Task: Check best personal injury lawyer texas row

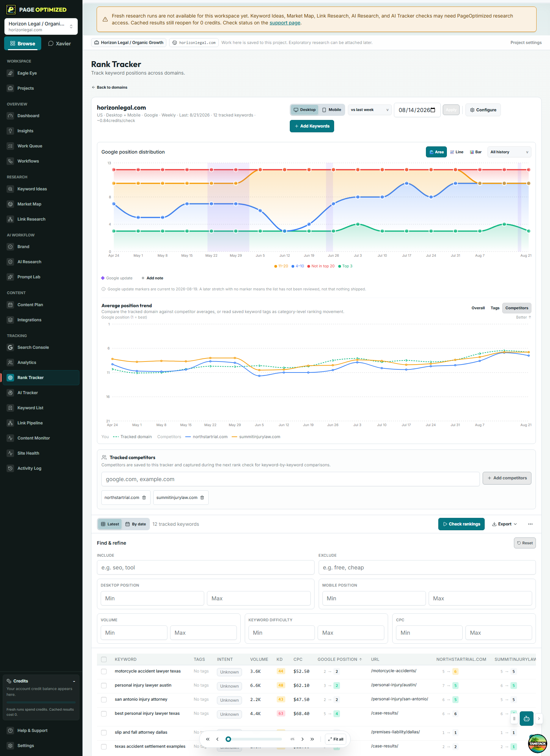Action: (104, 714)
